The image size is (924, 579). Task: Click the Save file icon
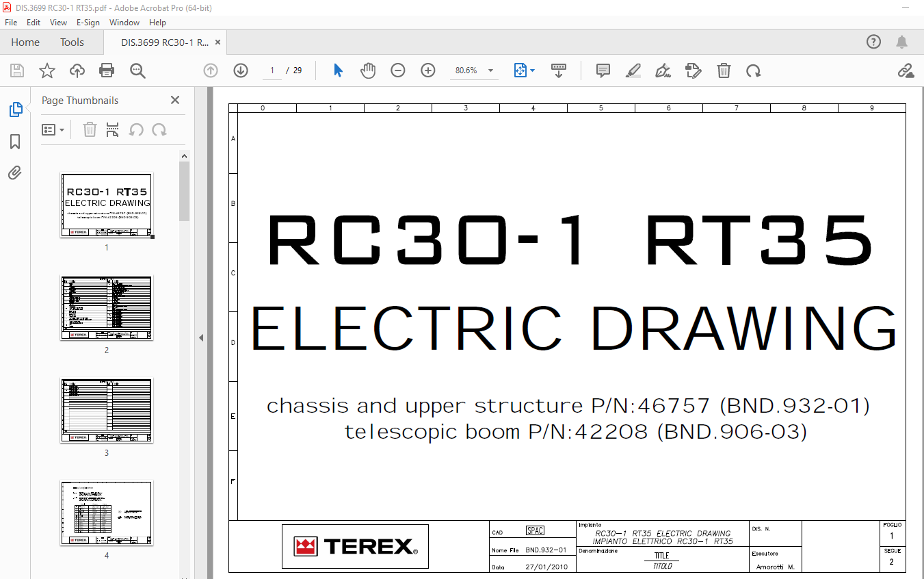(17, 70)
